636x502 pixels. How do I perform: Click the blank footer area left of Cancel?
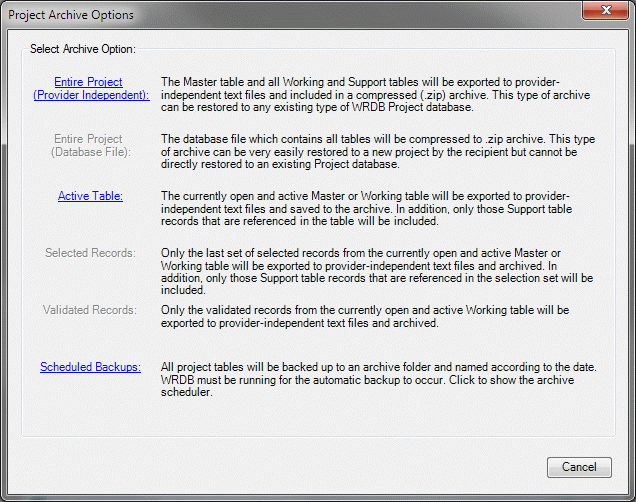(280, 467)
